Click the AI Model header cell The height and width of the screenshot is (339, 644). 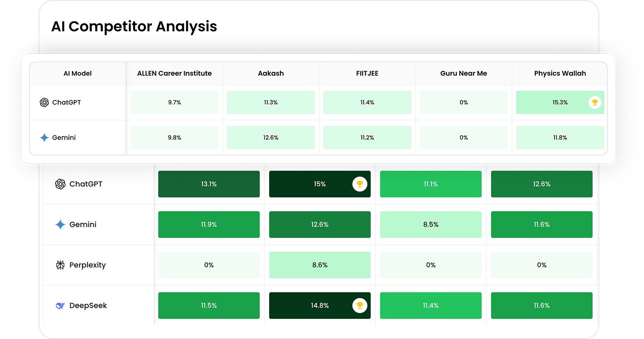click(x=78, y=73)
